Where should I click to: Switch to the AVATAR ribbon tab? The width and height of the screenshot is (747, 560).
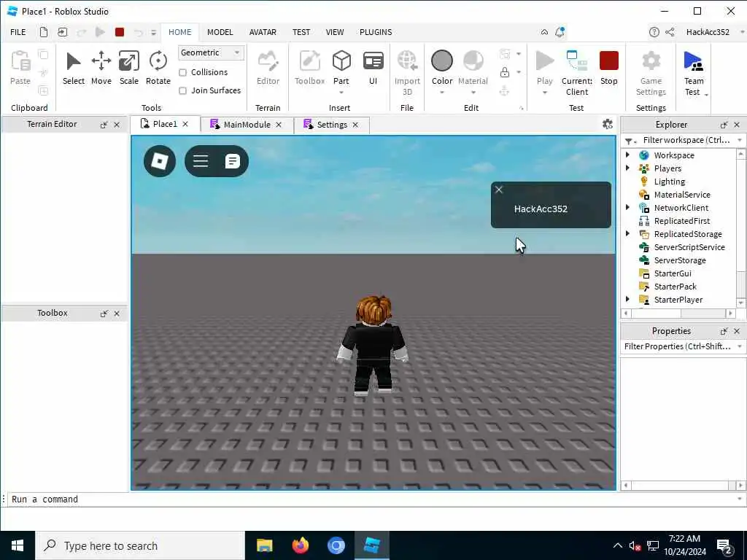(263, 32)
